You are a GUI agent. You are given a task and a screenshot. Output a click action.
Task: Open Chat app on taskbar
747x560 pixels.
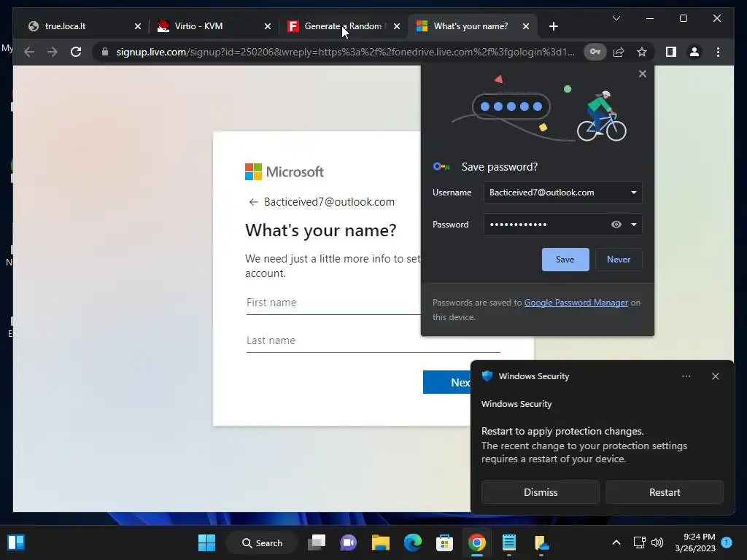(348, 542)
